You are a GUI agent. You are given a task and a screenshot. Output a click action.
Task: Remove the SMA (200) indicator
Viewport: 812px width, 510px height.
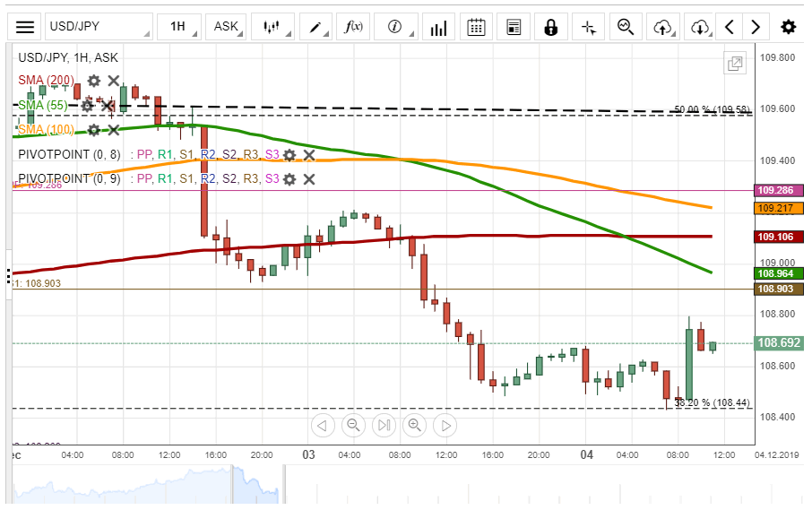114,81
